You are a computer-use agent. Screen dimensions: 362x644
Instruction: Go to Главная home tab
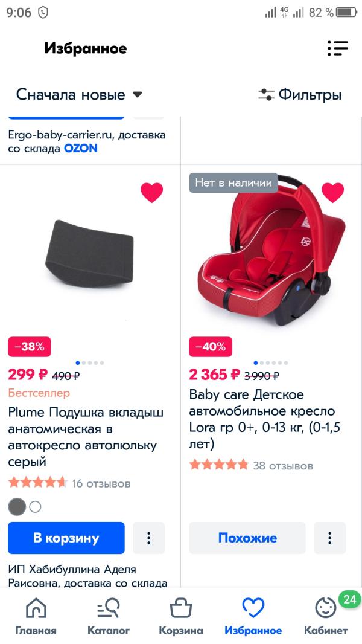(x=36, y=616)
